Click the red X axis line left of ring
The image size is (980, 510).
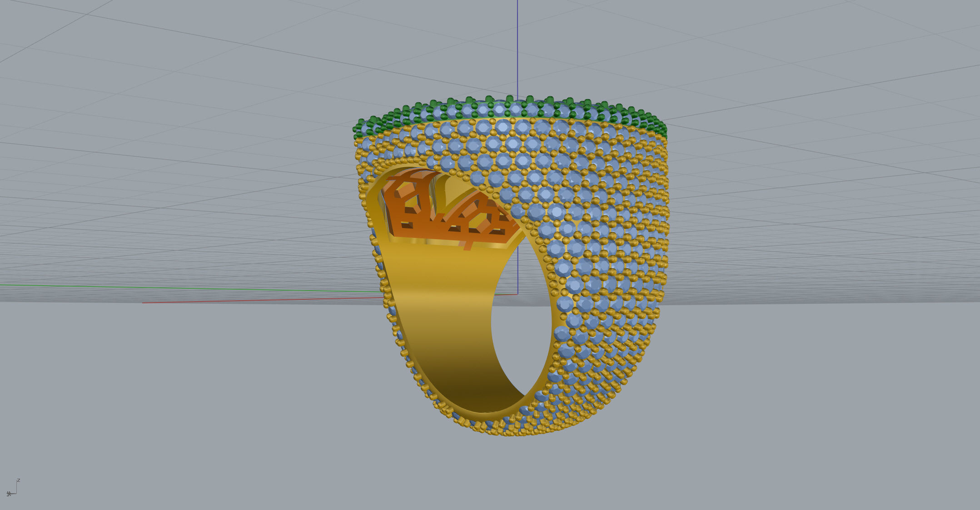pos(264,300)
